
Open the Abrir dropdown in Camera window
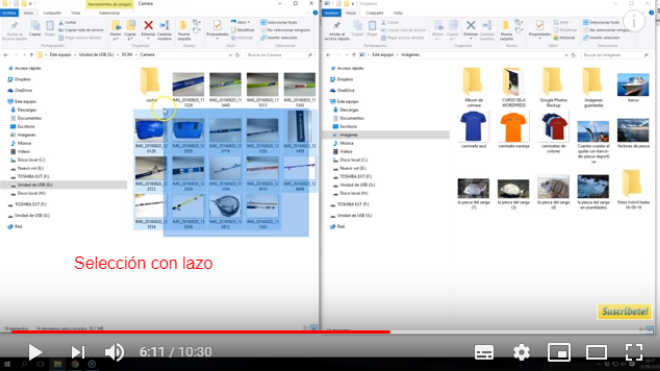tap(240, 22)
